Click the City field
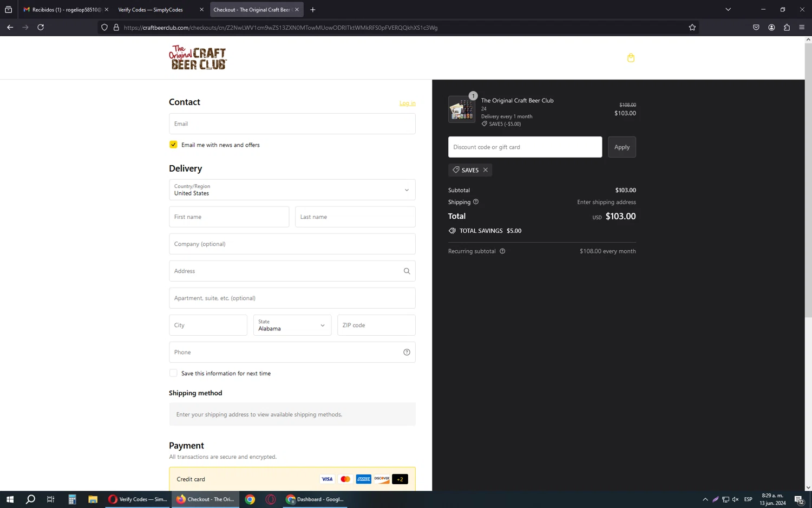 pyautogui.click(x=208, y=325)
